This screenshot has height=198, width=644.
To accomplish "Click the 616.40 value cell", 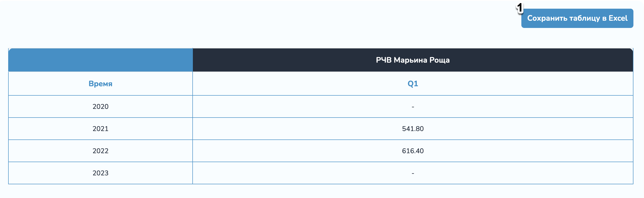I will pyautogui.click(x=412, y=151).
